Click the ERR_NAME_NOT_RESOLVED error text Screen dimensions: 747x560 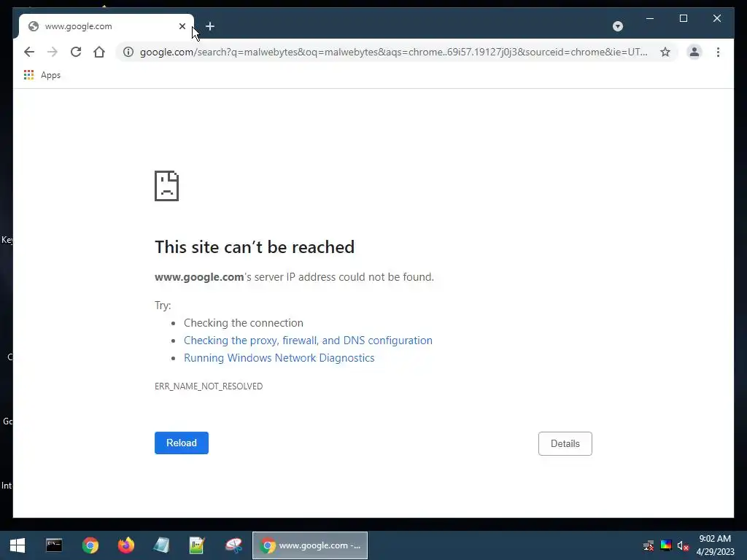tap(209, 386)
